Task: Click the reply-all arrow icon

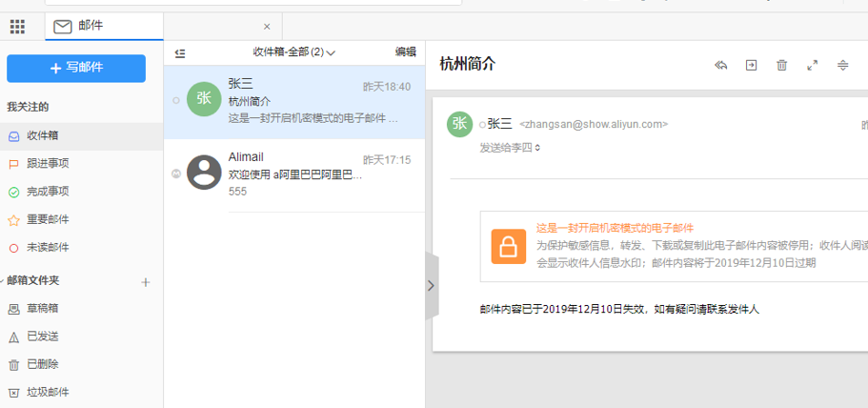Action: point(721,65)
